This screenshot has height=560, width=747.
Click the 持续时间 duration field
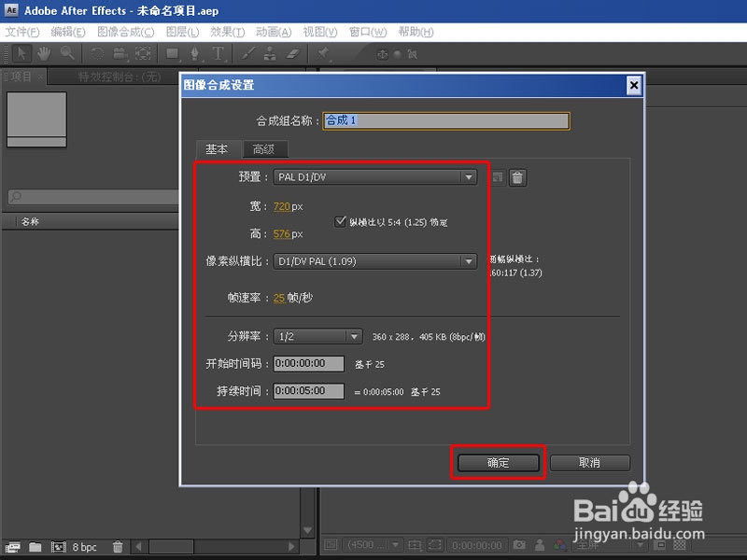pos(309,391)
